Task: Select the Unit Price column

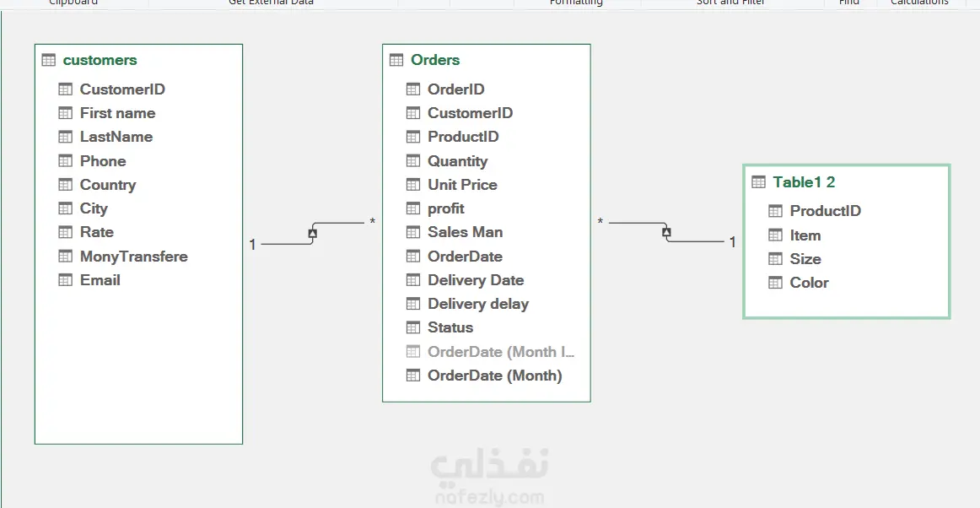Action: [462, 185]
